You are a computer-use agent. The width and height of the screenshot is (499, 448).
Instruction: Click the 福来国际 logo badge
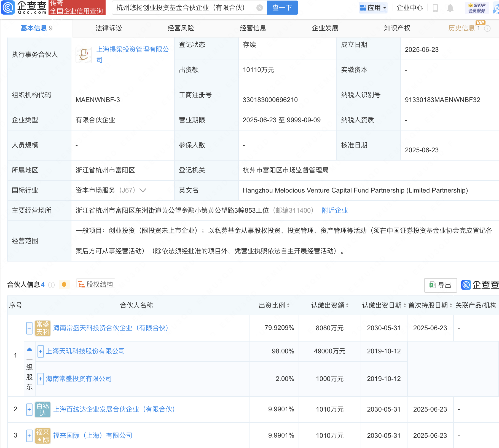click(x=43, y=436)
